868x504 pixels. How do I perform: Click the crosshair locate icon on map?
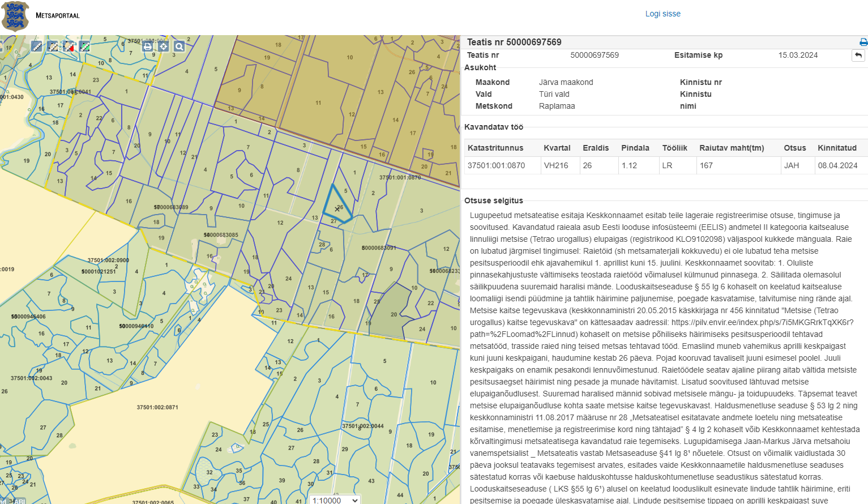[x=164, y=46]
